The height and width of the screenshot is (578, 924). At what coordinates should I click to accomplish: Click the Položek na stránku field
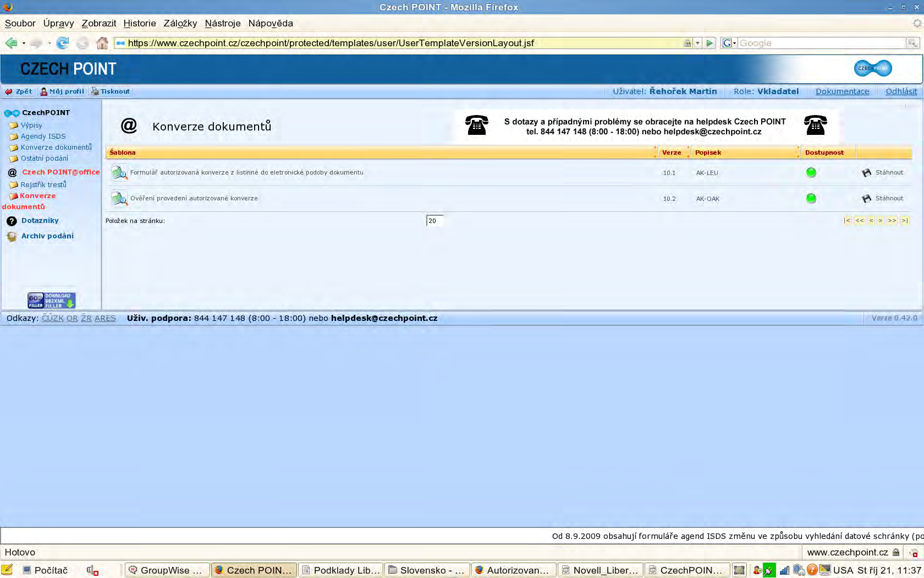click(x=435, y=221)
